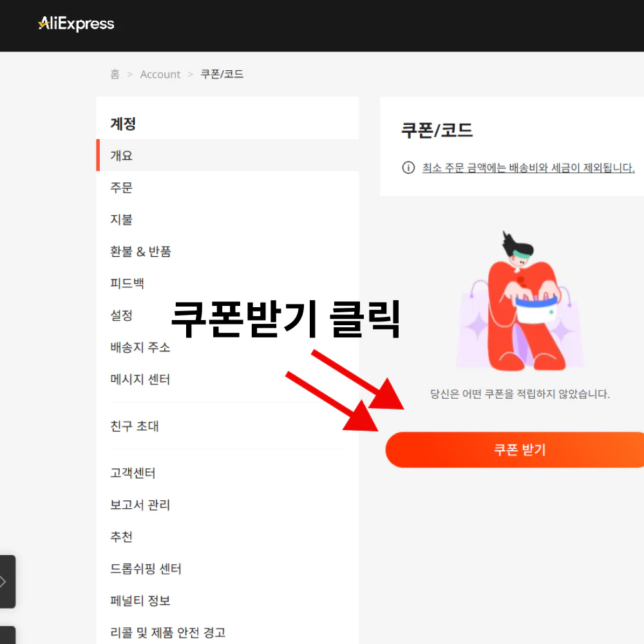Click the 쿠폰/코드 breadcrumb text
The height and width of the screenshot is (644, 644).
point(222,74)
